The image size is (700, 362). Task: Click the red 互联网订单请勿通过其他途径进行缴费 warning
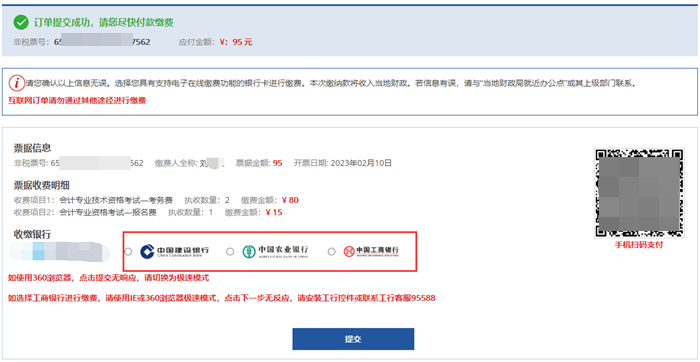77,100
